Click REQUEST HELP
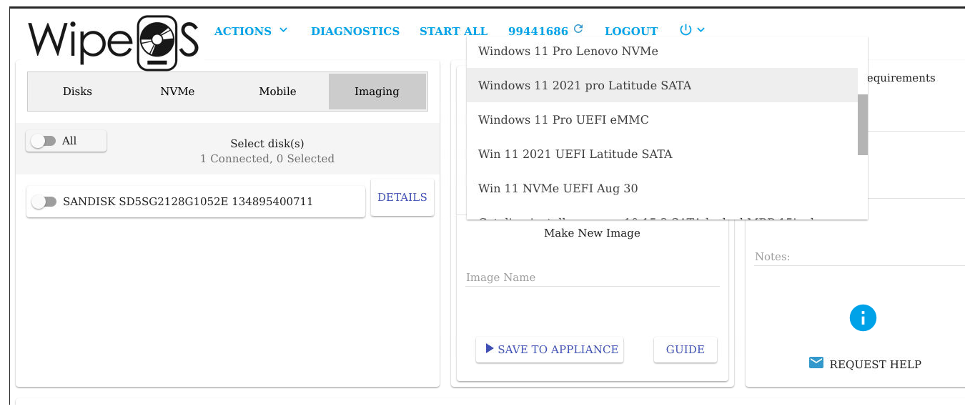 point(875,365)
